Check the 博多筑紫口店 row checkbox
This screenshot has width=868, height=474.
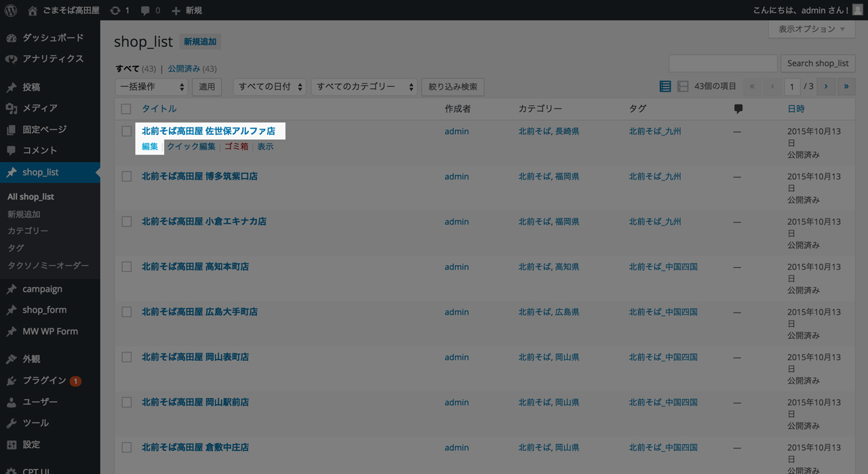[x=126, y=177]
